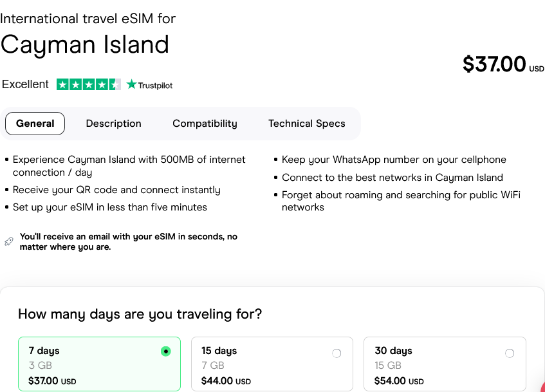Screen dimensions: 545x392
Task: Click the 'How many days are you traveling for?' heading
Action: point(140,314)
